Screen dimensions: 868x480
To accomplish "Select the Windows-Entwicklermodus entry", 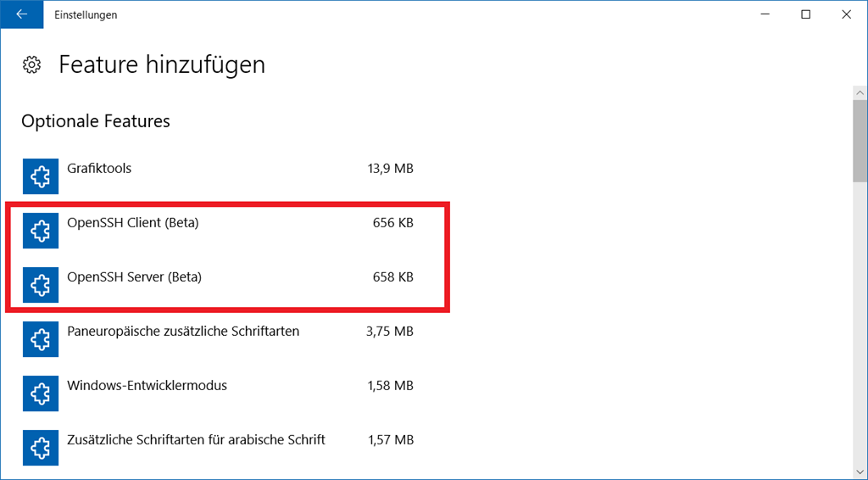I will coord(147,386).
